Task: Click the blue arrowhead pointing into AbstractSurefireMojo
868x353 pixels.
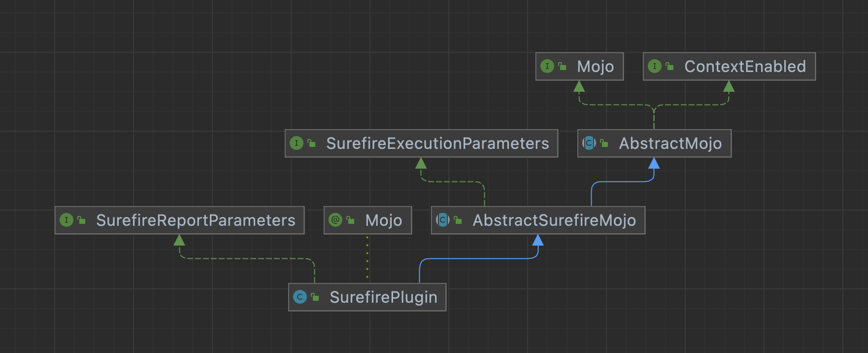Action: tap(538, 240)
